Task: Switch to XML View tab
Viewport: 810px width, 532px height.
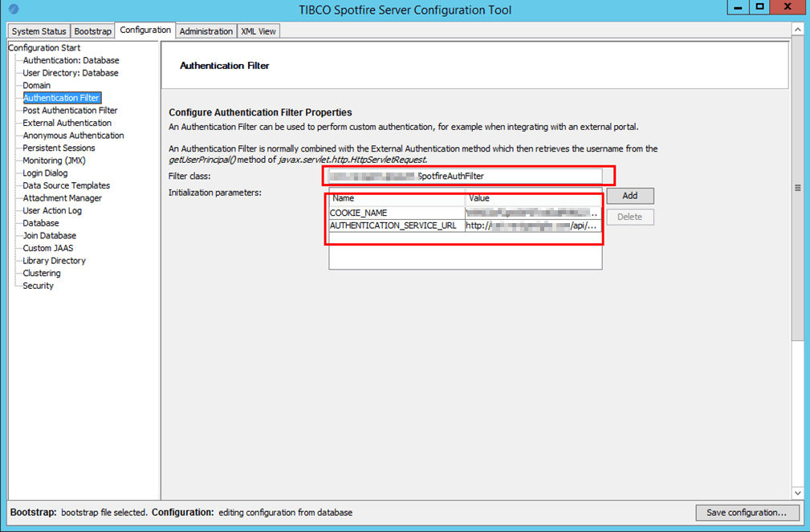Action: click(258, 31)
